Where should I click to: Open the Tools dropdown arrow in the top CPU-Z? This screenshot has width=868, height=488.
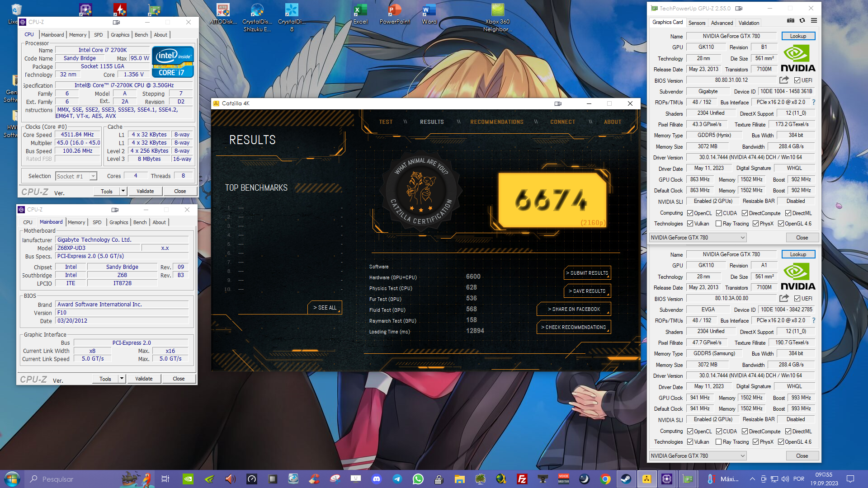pos(123,191)
